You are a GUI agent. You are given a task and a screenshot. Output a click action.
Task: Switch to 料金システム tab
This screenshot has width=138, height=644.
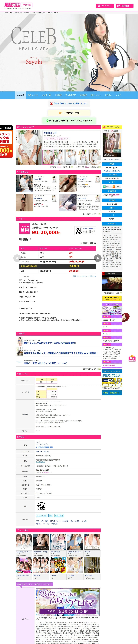tap(33, 95)
